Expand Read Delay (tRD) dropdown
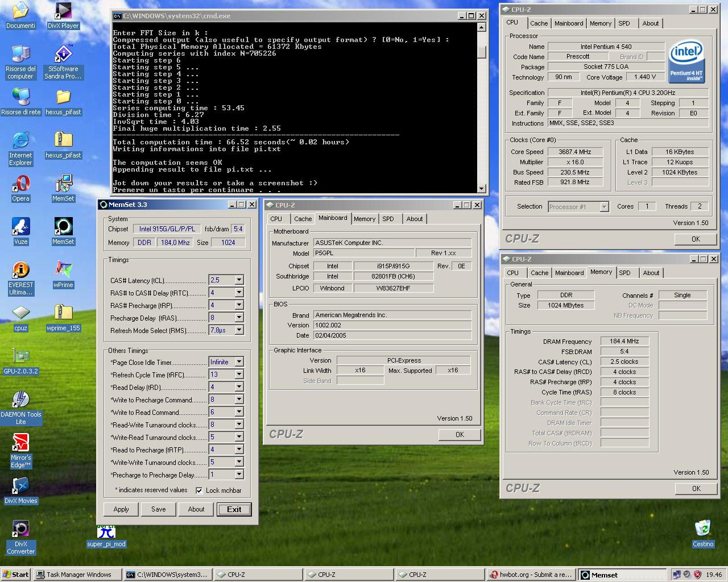 [x=239, y=386]
